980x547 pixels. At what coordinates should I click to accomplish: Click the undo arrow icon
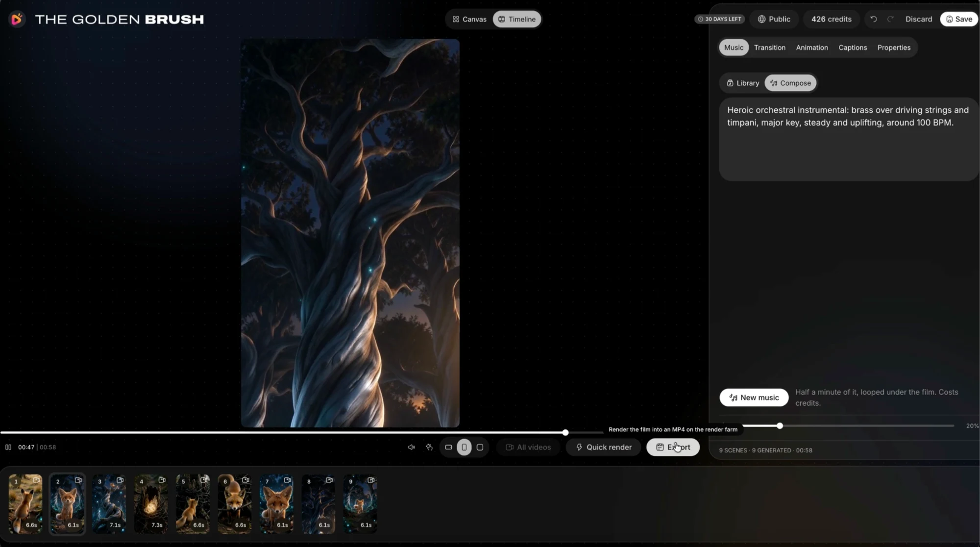(874, 19)
